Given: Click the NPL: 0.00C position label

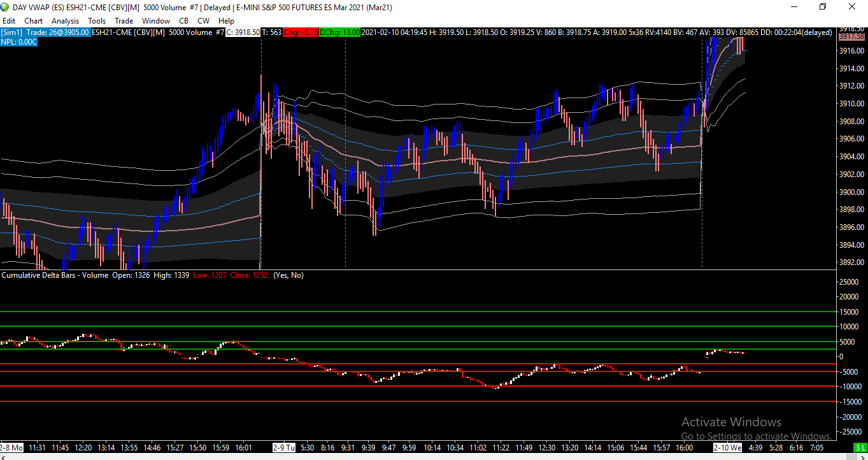Looking at the screenshot, I should click(x=19, y=41).
